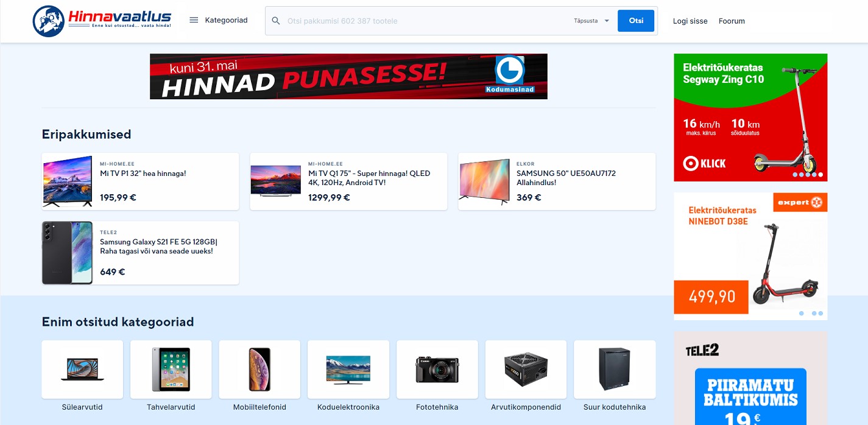This screenshot has width=868, height=425.
Task: Open the Suur kodutehnika fridge icon
Action: 615,369
